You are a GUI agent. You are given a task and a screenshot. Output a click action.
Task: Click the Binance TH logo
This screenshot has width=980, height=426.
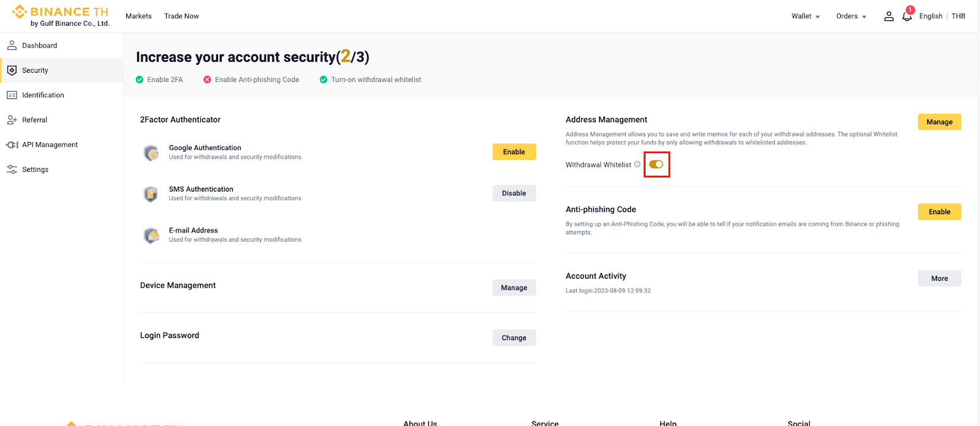(x=61, y=16)
